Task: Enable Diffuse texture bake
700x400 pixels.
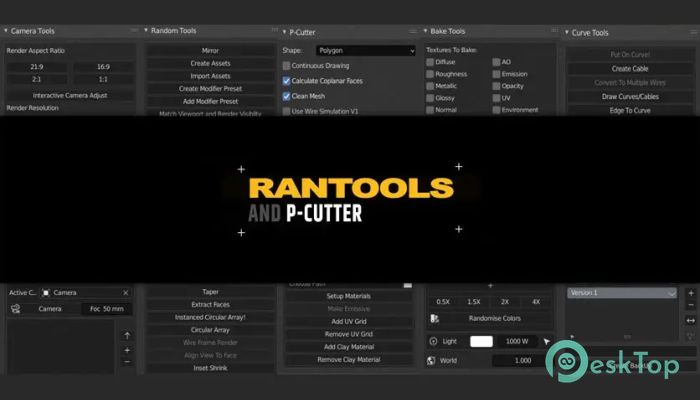Action: (x=430, y=62)
